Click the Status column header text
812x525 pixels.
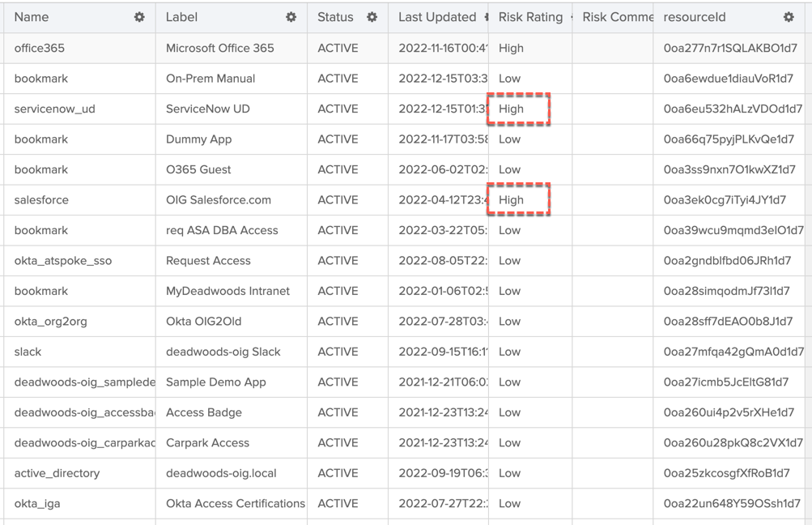[335, 17]
